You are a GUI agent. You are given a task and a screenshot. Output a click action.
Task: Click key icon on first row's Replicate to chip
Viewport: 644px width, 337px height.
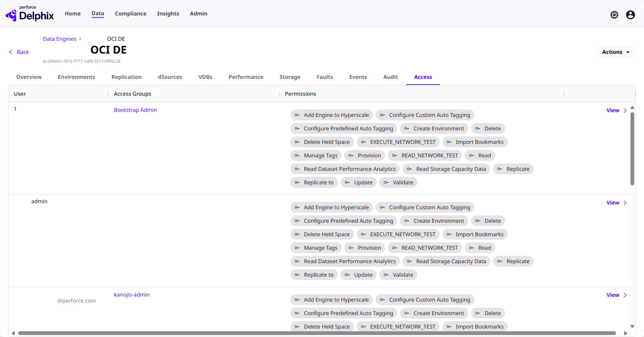tap(297, 182)
